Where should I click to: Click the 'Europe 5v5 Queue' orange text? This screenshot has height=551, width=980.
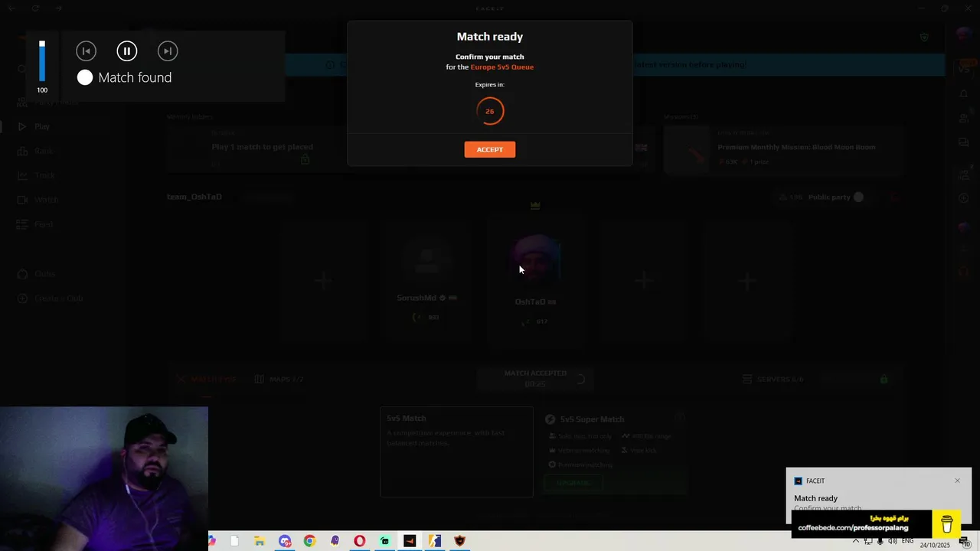point(502,67)
